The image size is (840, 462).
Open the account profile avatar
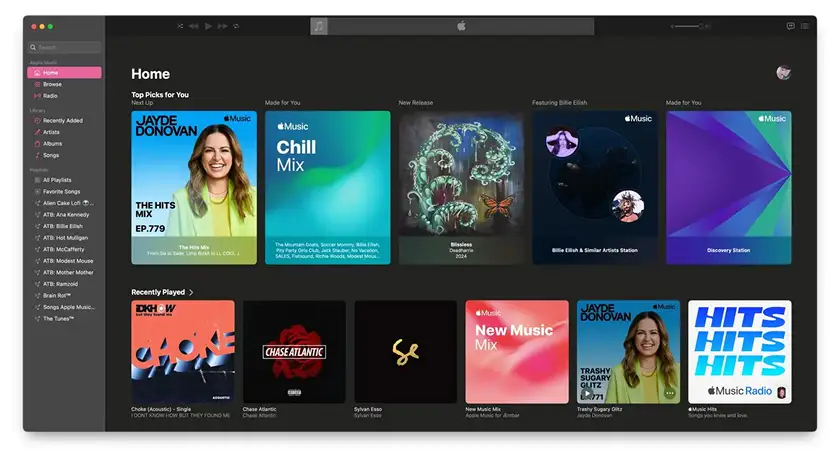coord(783,73)
